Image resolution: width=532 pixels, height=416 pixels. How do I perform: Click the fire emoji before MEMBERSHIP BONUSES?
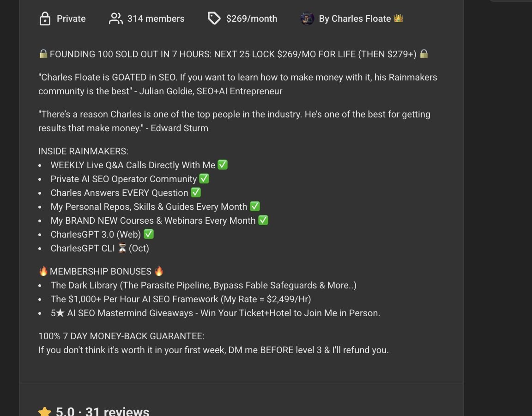tap(43, 271)
